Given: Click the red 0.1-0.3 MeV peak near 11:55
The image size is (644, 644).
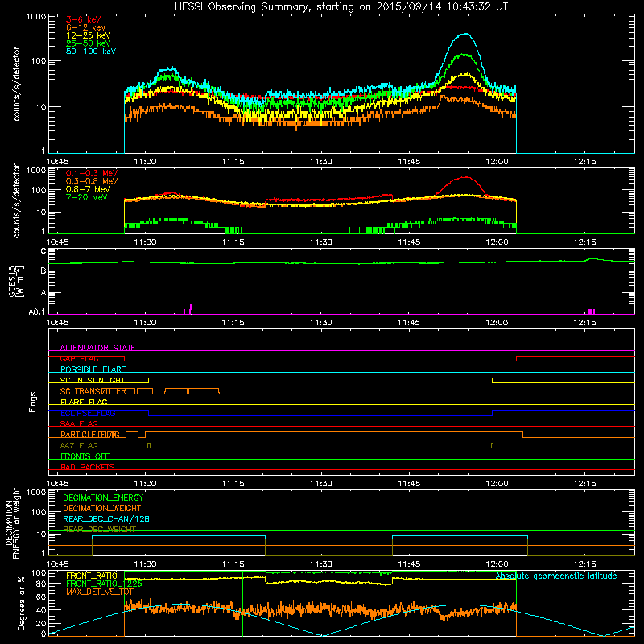Looking at the screenshot, I should pos(465,177).
